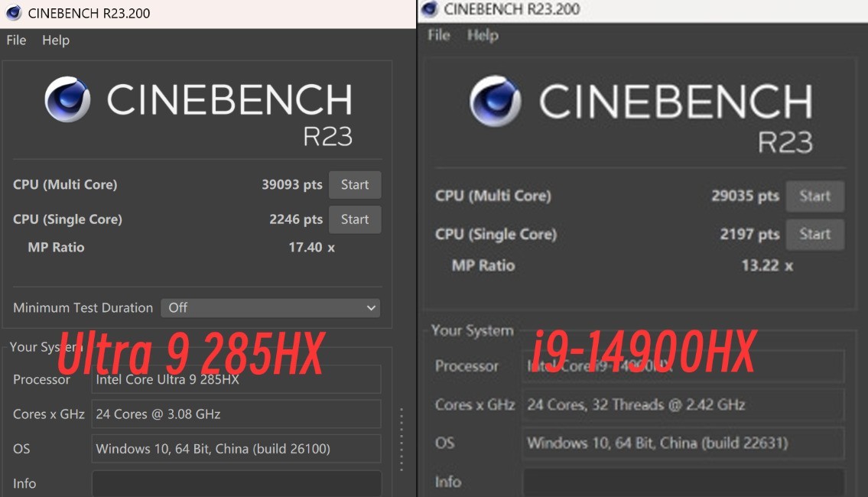Start the CPU Multi Core benchmark for Ultra 9

coord(355,184)
